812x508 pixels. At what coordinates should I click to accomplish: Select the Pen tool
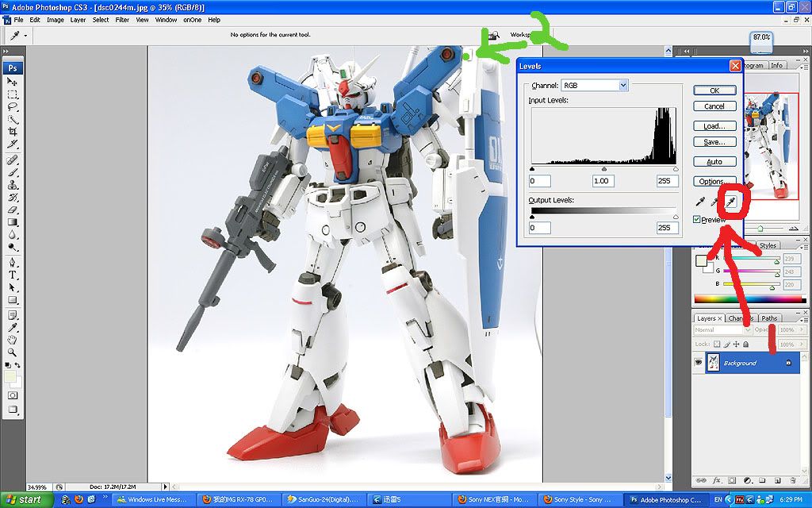[x=12, y=263]
